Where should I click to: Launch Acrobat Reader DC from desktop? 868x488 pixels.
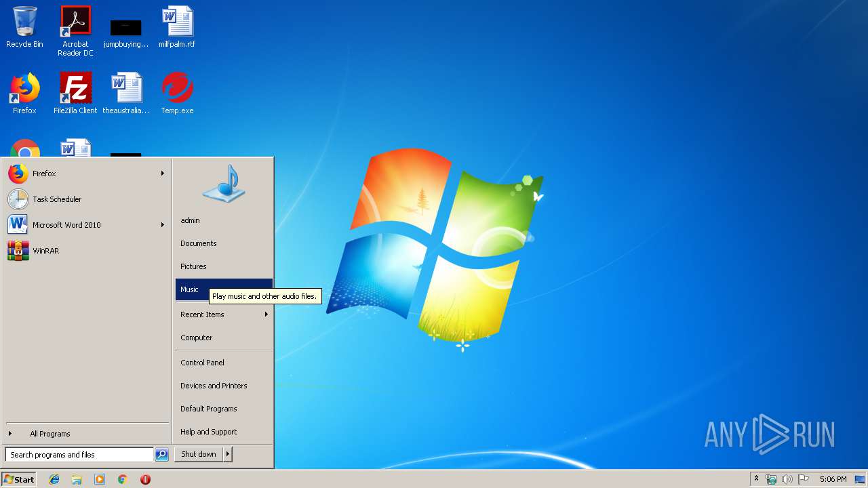pos(75,31)
